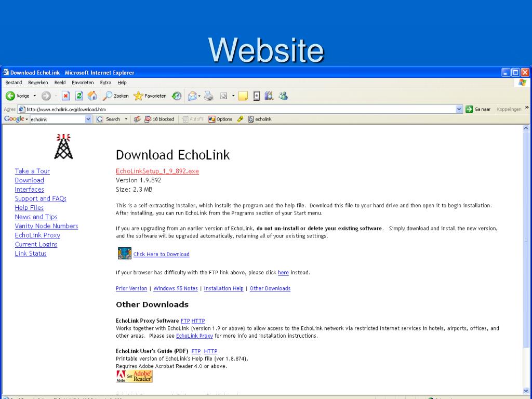Viewport: 532px width, 399px height.
Task: Click the address bar URL field
Action: tap(240, 109)
